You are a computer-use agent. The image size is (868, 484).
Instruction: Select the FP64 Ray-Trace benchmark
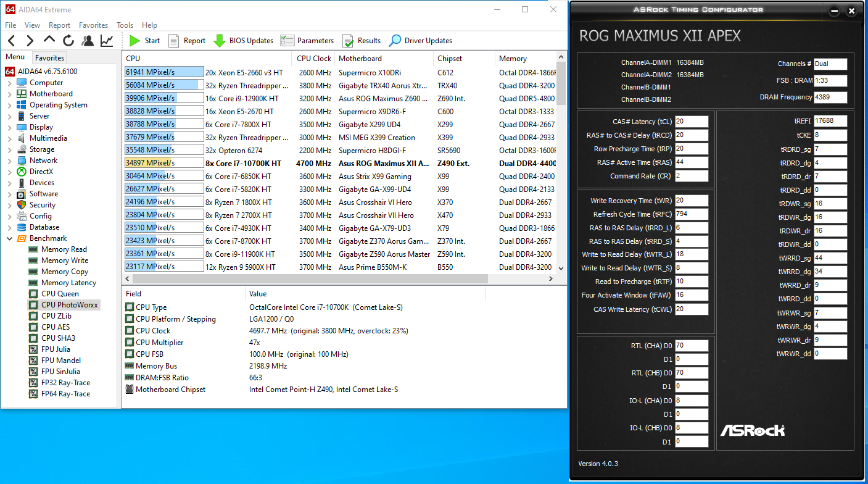[x=65, y=394]
